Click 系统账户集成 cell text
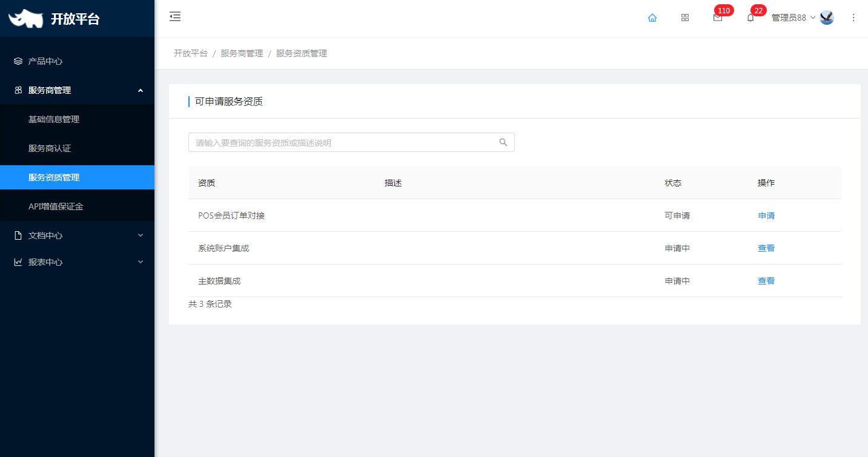868x457 pixels. pos(224,248)
